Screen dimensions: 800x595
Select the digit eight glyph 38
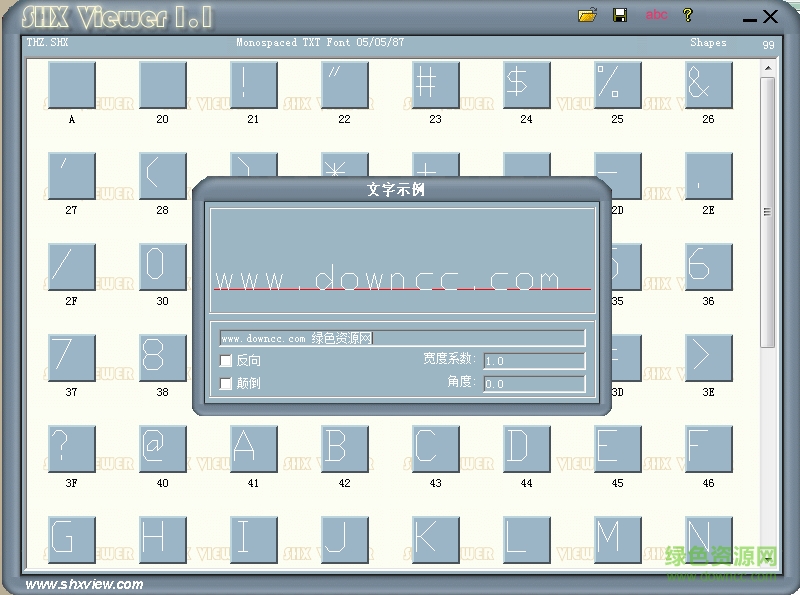pyautogui.click(x=163, y=358)
